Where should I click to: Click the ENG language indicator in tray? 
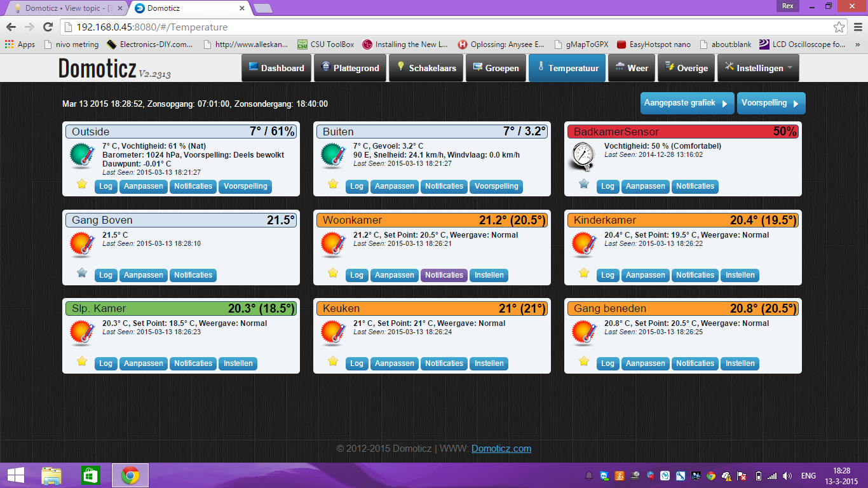[x=808, y=476]
